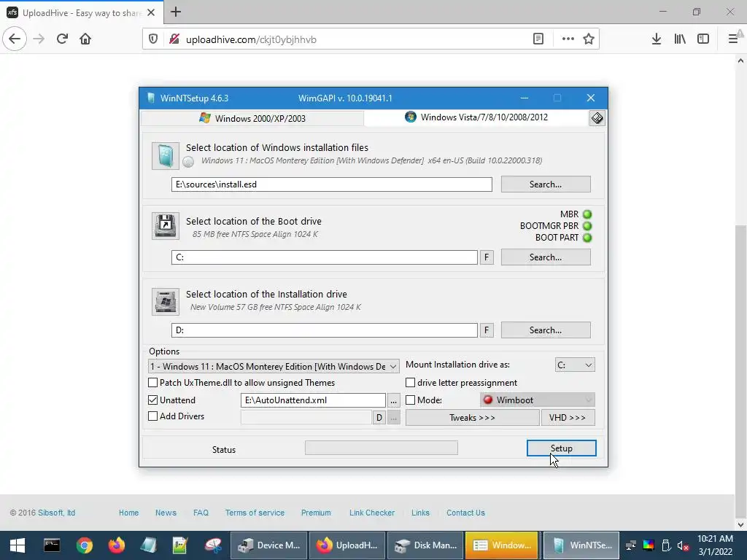Image resolution: width=747 pixels, height=560 pixels.
Task: Toggle Firefox sidebar
Action: 703,39
